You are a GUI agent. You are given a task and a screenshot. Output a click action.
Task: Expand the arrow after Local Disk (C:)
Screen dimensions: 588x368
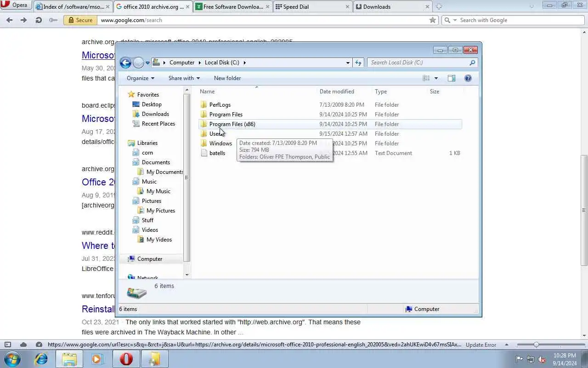pyautogui.click(x=244, y=63)
